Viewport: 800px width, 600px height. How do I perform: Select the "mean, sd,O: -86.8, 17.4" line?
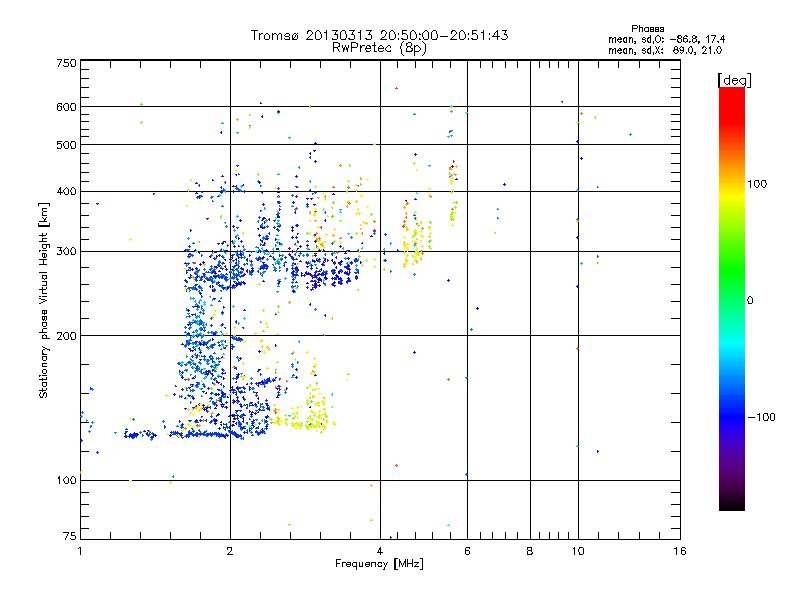(x=666, y=39)
